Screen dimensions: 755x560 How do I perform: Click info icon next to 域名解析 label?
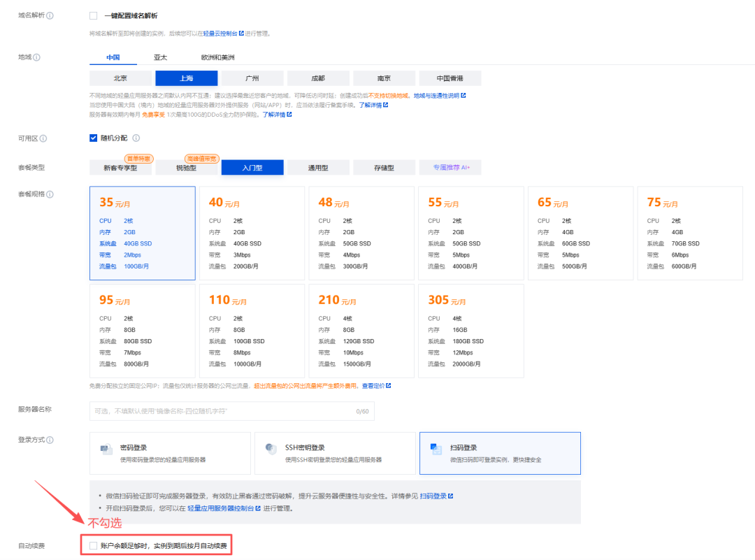click(x=50, y=15)
